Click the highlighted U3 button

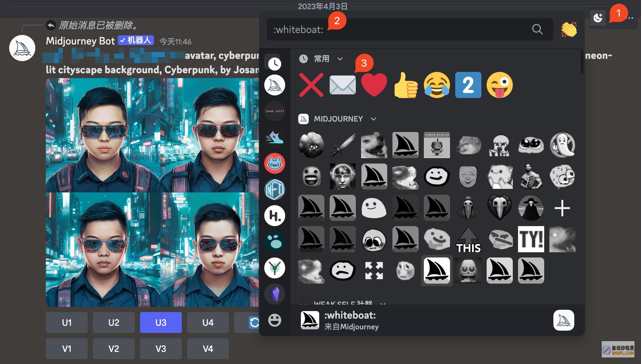tap(161, 323)
